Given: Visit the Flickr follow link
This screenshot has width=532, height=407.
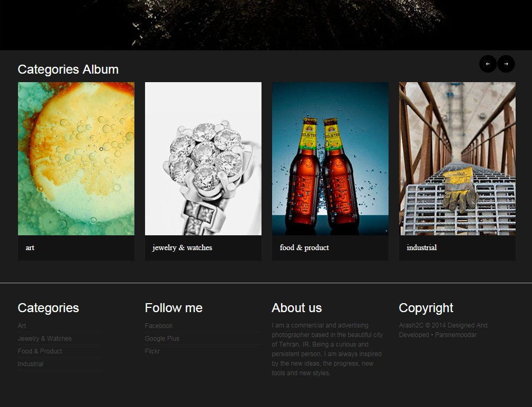Looking at the screenshot, I should click(x=152, y=351).
